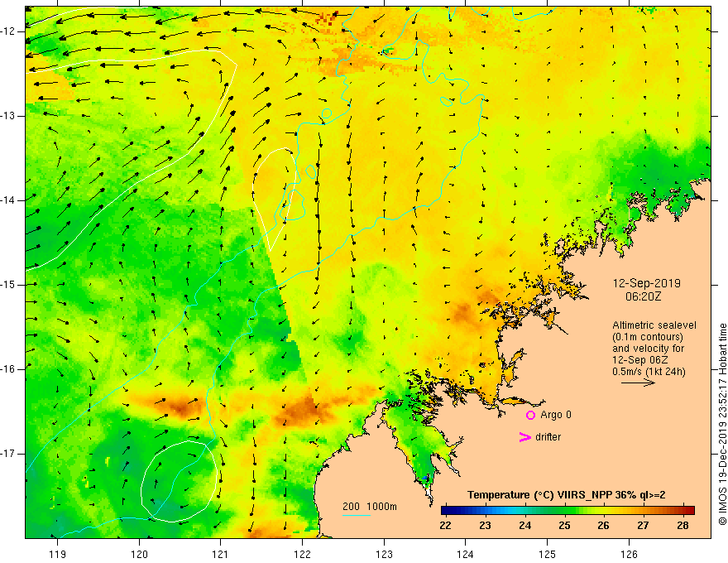Click the 'Argo 0' legend label
This screenshot has width=728, height=563.
click(556, 415)
